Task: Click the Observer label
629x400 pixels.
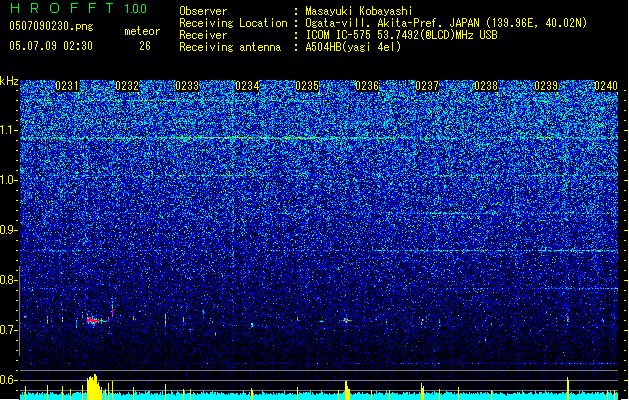Action: pos(203,11)
